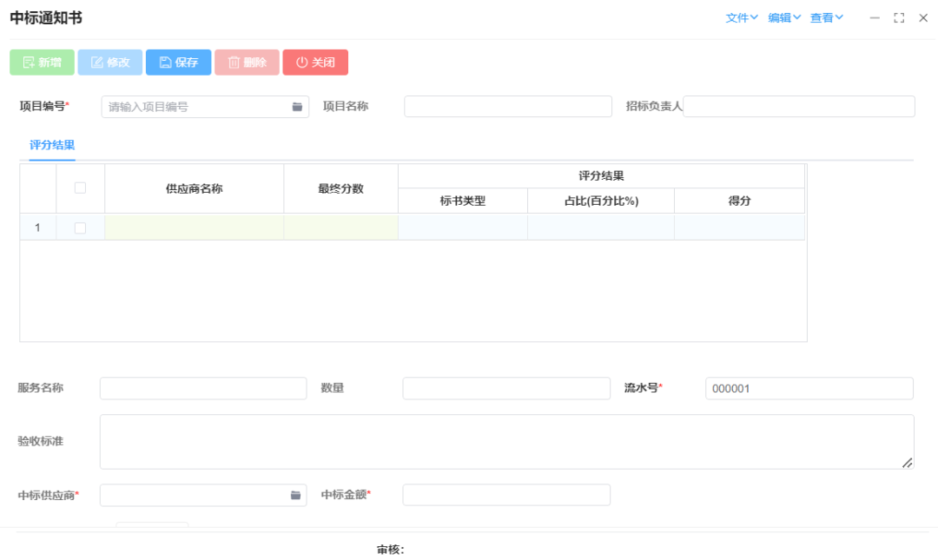Minimize the 中标通知书 window
This screenshot has height=560, width=938.
[x=875, y=18]
